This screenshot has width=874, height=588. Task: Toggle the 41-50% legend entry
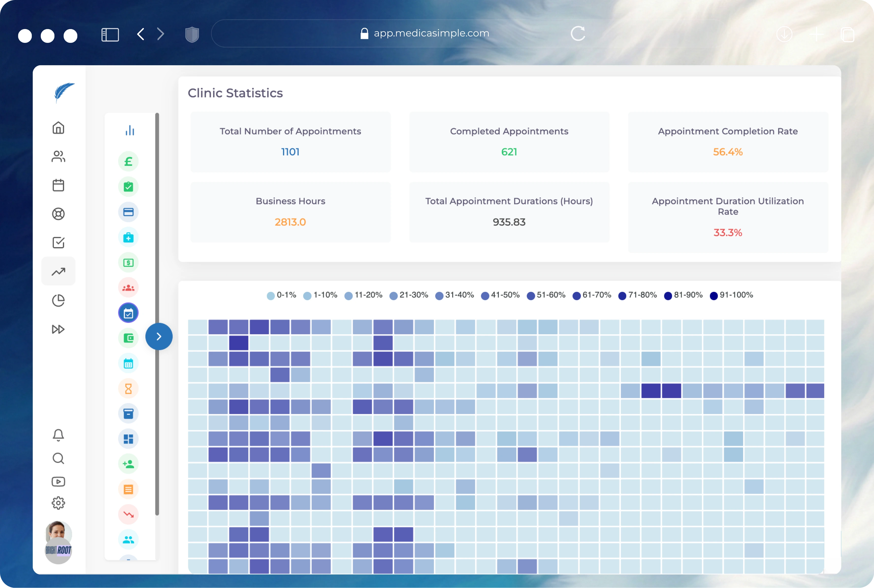[x=500, y=295]
